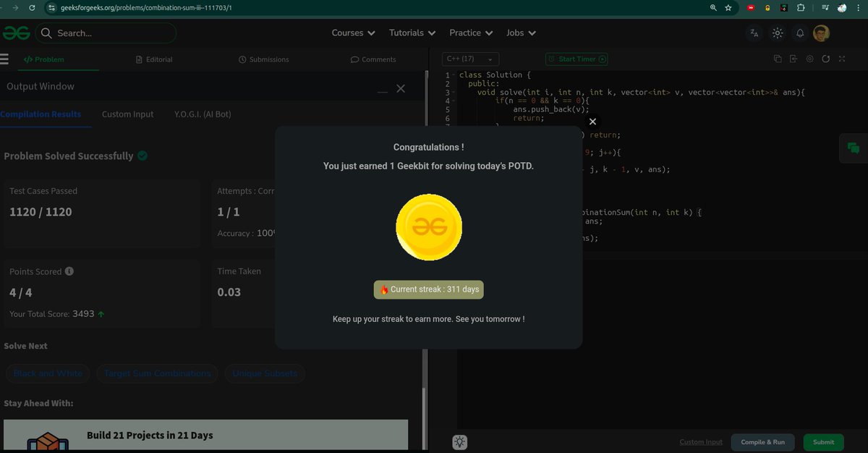The image size is (868, 453).
Task: Open the Courses dropdown menu
Action: (353, 33)
